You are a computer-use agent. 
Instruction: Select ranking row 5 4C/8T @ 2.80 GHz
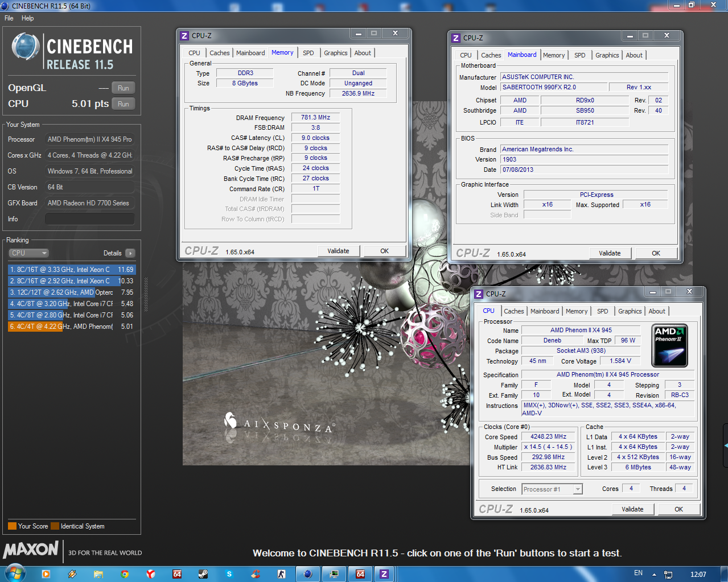[x=72, y=315]
